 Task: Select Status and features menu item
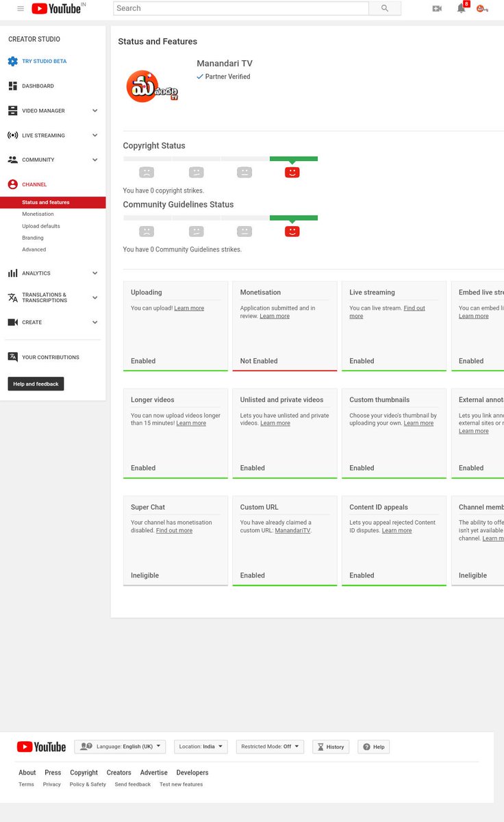[53, 202]
